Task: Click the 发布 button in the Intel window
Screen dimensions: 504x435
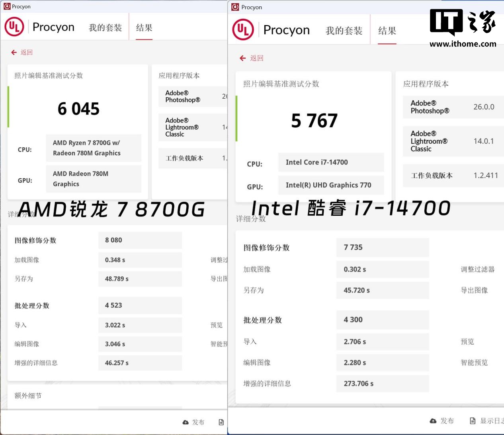Action: [x=447, y=421]
